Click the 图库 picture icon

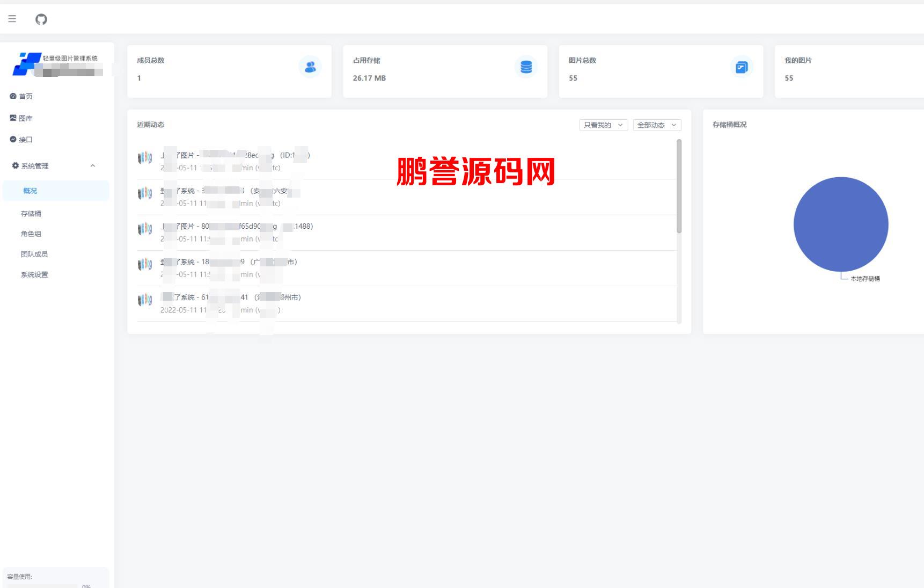click(13, 118)
